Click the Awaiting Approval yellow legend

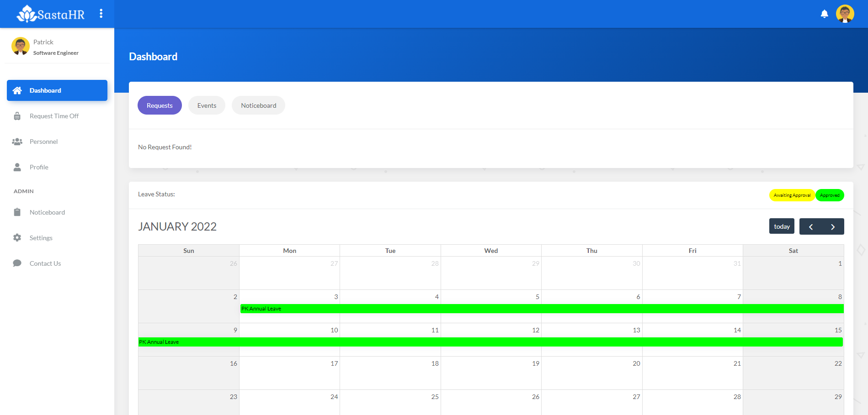[792, 195]
